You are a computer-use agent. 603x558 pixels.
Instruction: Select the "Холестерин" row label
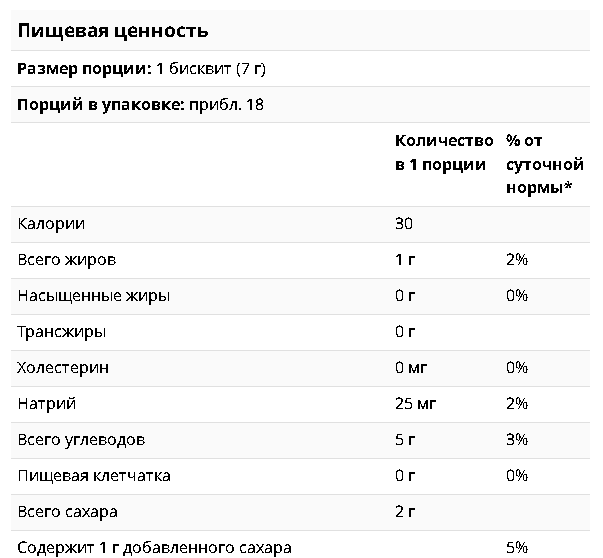click(63, 368)
